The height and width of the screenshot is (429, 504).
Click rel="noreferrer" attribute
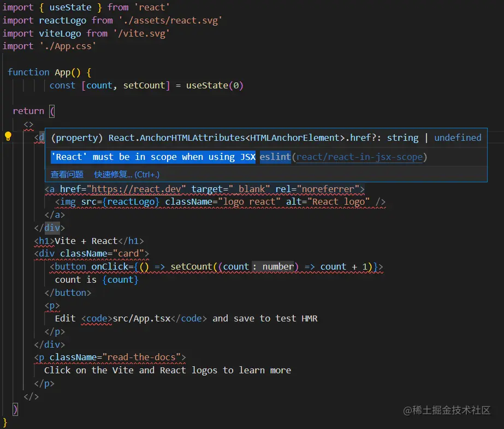[317, 189]
